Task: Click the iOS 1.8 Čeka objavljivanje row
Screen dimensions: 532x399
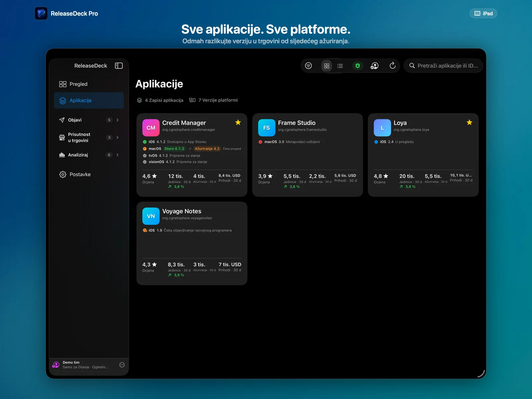Action: [187, 230]
